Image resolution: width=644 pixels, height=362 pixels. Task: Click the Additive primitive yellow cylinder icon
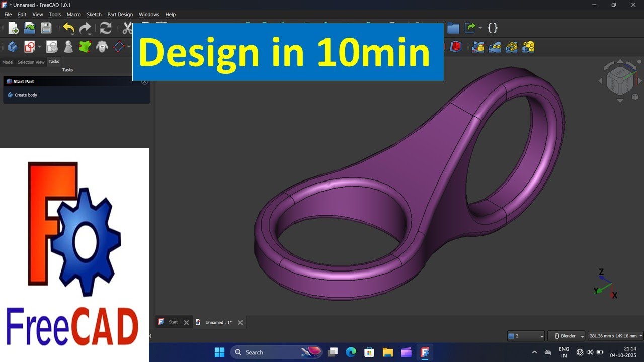point(477,47)
